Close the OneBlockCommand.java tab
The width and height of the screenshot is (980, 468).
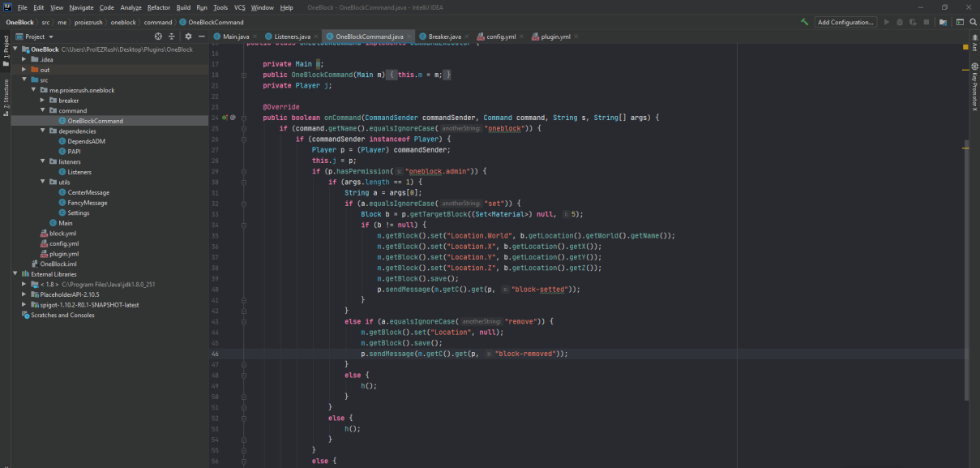(x=409, y=36)
